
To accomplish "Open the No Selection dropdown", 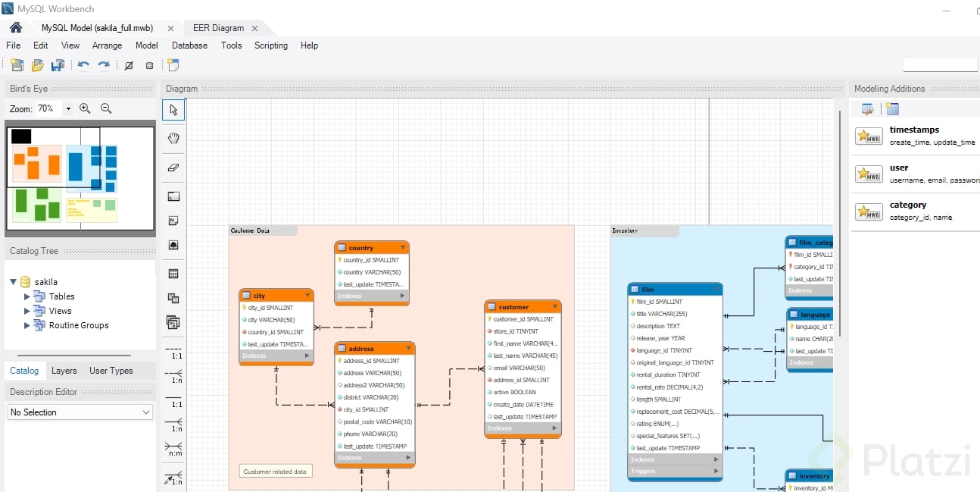I will coord(80,412).
